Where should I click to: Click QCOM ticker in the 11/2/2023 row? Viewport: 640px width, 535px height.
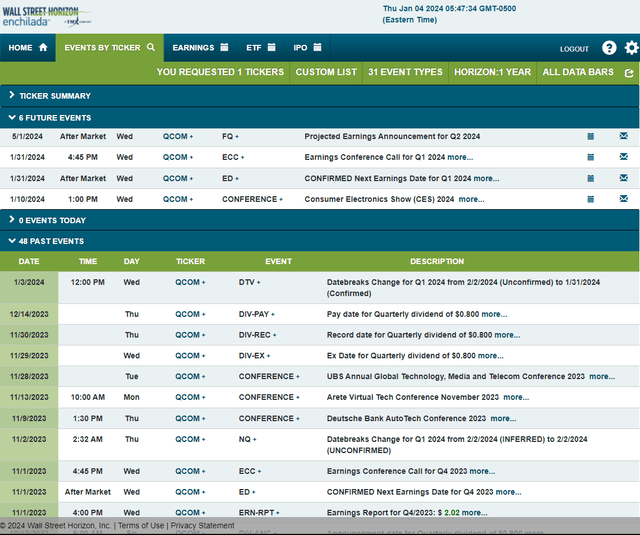coord(190,440)
